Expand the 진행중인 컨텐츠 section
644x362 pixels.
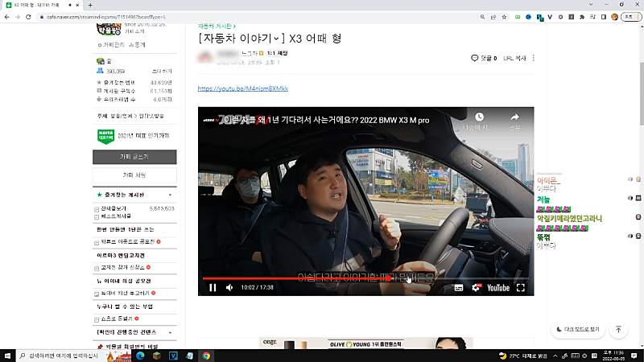[170, 332]
